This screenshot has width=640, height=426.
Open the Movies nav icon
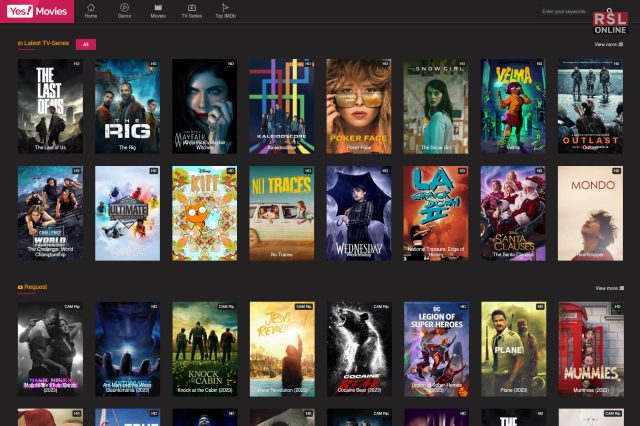coord(158,11)
